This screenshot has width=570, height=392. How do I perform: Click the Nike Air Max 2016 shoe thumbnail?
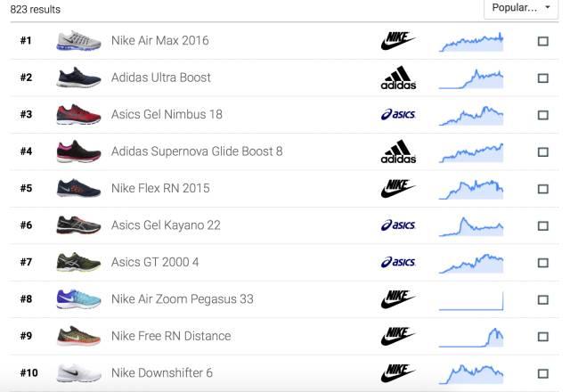78,41
